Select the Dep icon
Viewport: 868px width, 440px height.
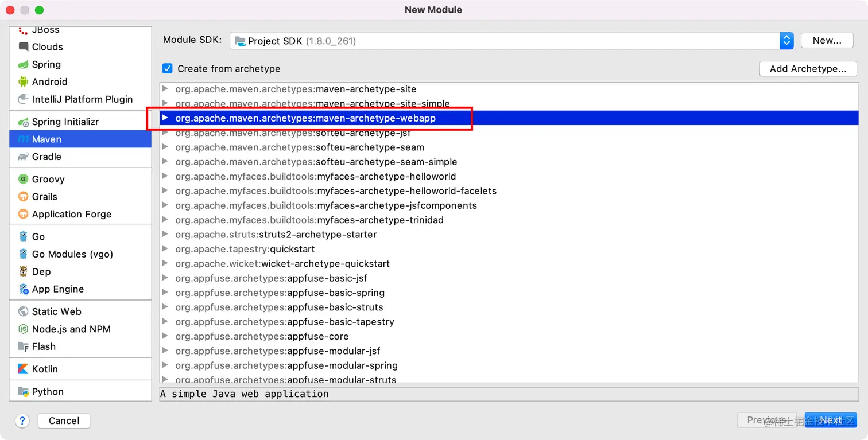23,271
